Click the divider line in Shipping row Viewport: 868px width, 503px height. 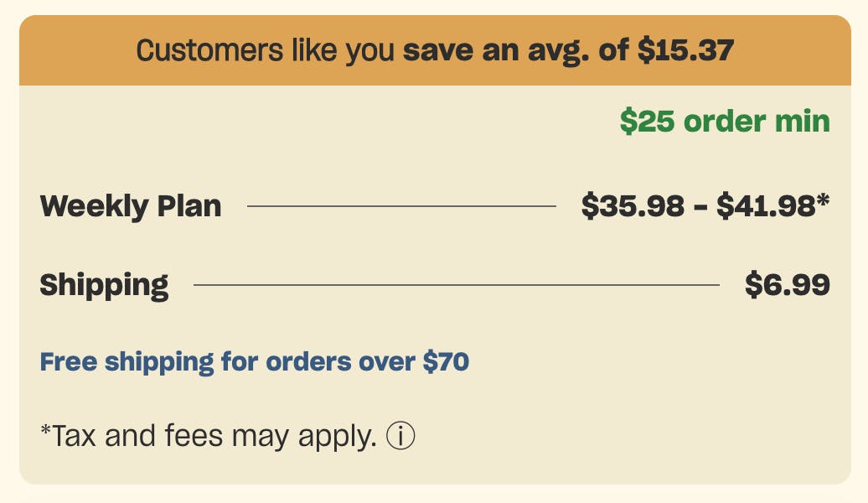(x=456, y=286)
